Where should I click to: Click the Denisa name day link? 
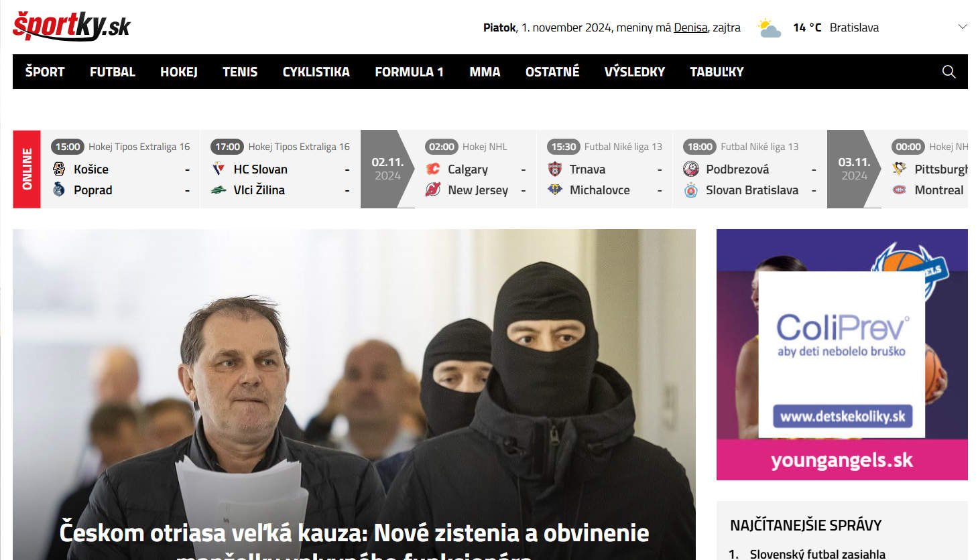pos(690,27)
